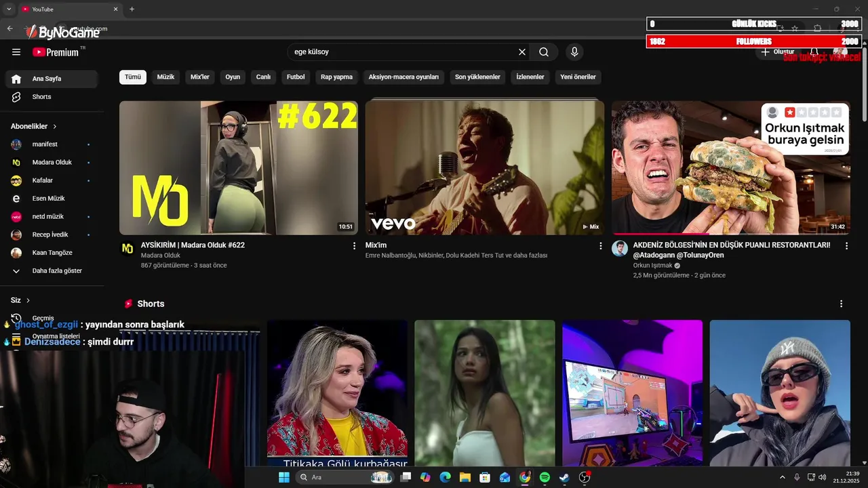Image resolution: width=868 pixels, height=488 pixels.
Task: Open OBS Studio from taskbar
Action: point(585,477)
